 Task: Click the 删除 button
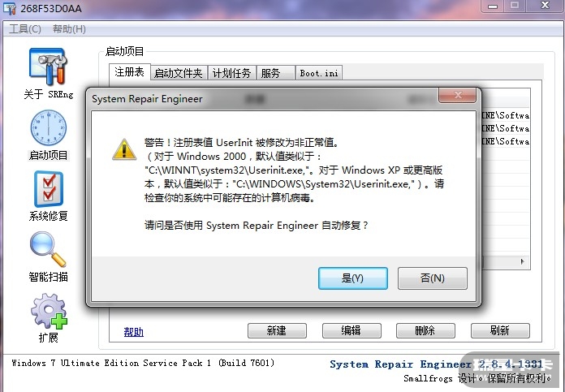(x=425, y=330)
